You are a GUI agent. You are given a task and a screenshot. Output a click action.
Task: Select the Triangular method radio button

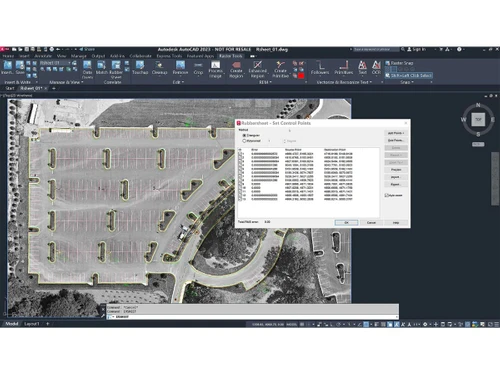click(244, 135)
